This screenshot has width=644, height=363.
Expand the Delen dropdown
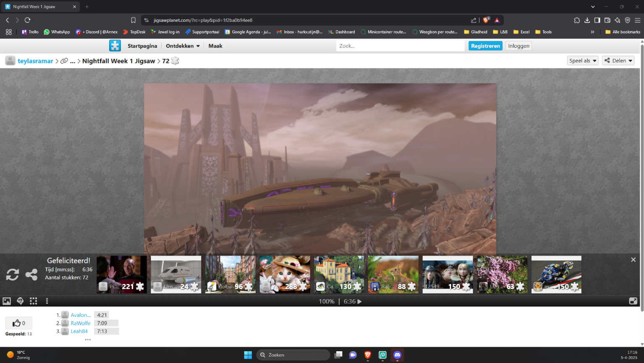[x=618, y=60]
